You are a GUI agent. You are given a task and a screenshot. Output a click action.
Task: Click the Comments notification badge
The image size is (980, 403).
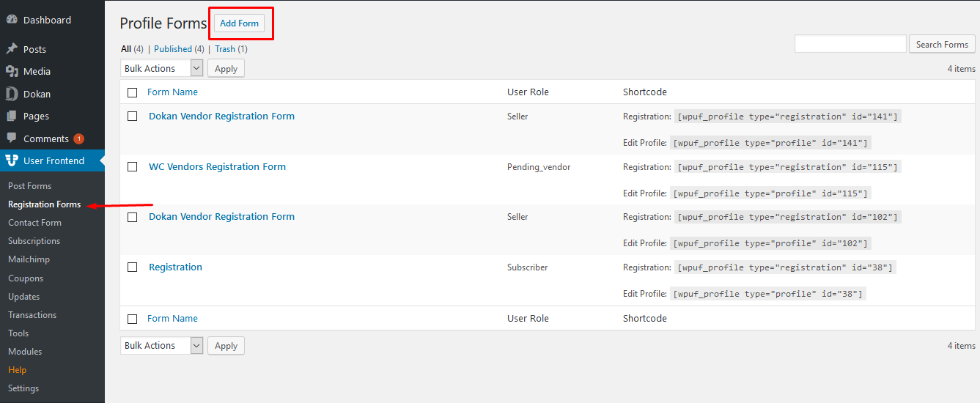[x=78, y=138]
